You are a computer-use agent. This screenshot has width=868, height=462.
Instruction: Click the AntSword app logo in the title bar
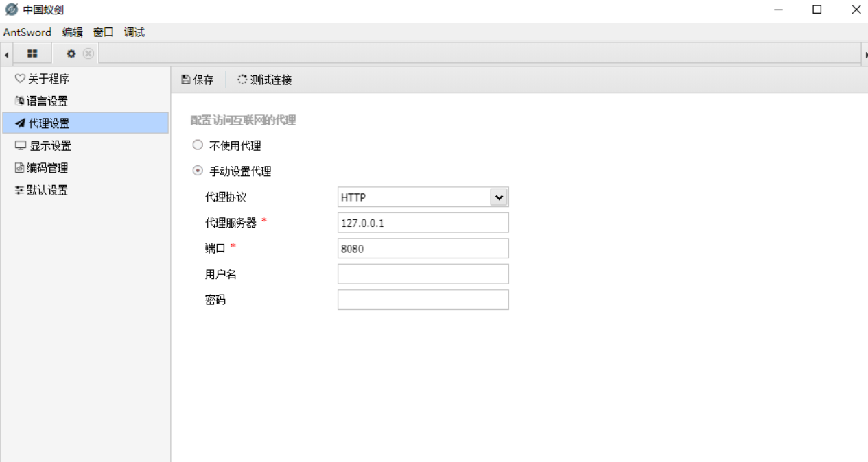pyautogui.click(x=11, y=10)
